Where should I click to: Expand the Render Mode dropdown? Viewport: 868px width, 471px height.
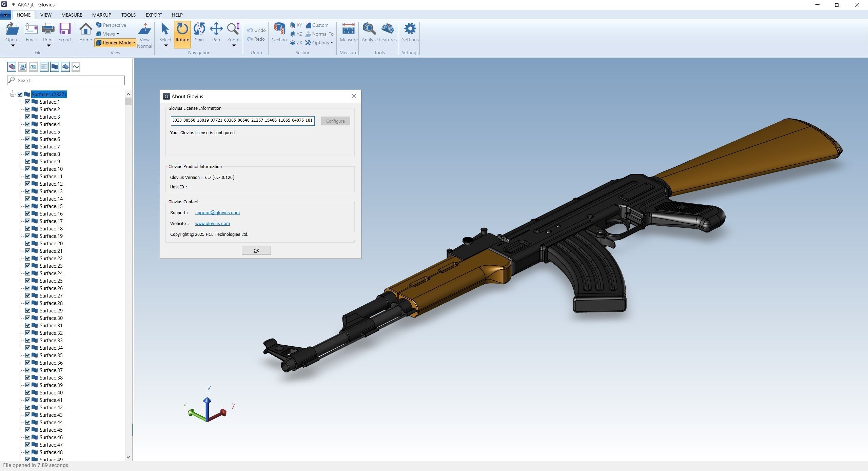(x=115, y=43)
